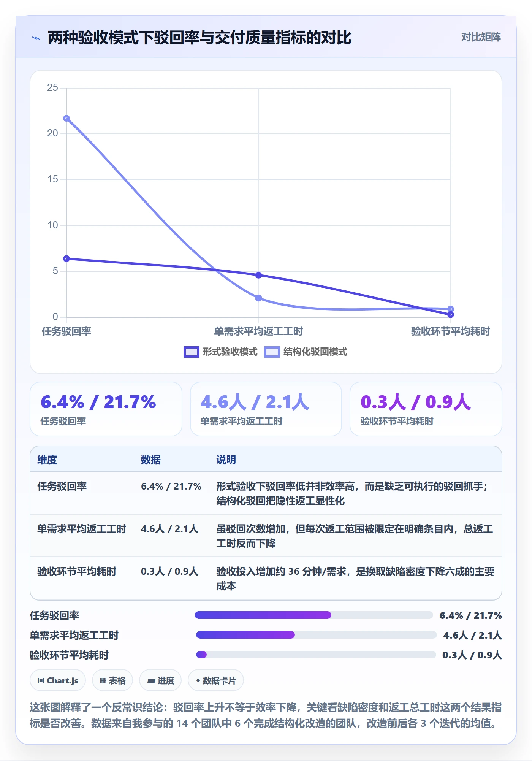Click the 任务驳回率 progress bar
Image resolution: width=532 pixels, height=761 pixels.
coord(314,615)
